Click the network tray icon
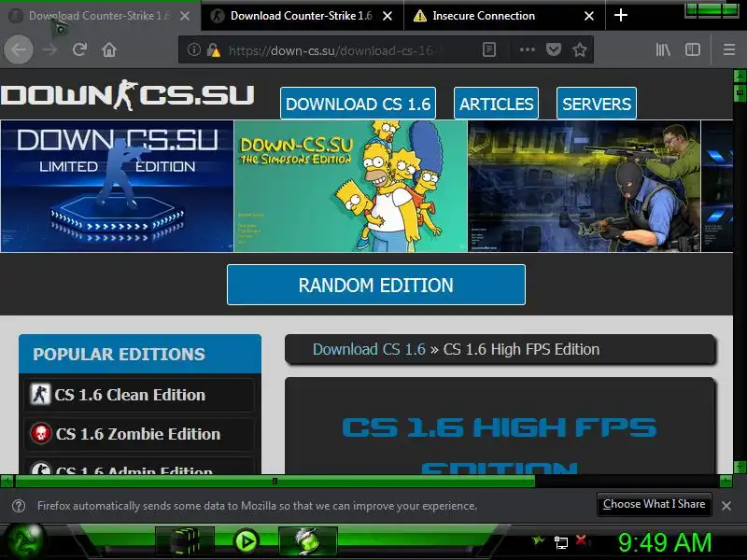Image resolution: width=747 pixels, height=560 pixels. coord(561,542)
